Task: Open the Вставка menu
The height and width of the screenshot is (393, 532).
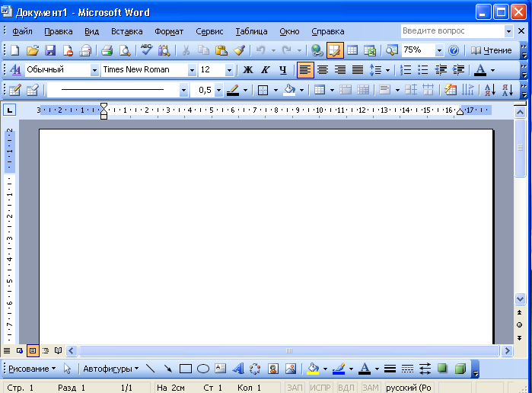Action: tap(126, 32)
